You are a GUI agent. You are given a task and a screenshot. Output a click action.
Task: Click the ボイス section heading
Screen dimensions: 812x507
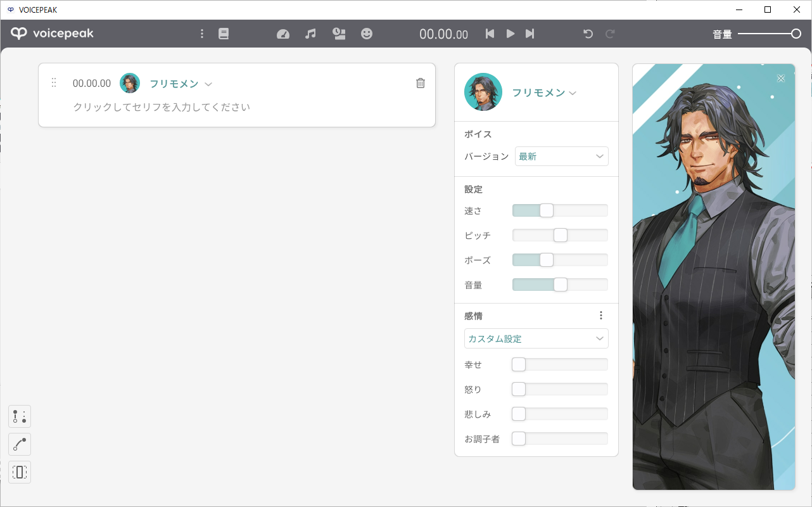(478, 134)
